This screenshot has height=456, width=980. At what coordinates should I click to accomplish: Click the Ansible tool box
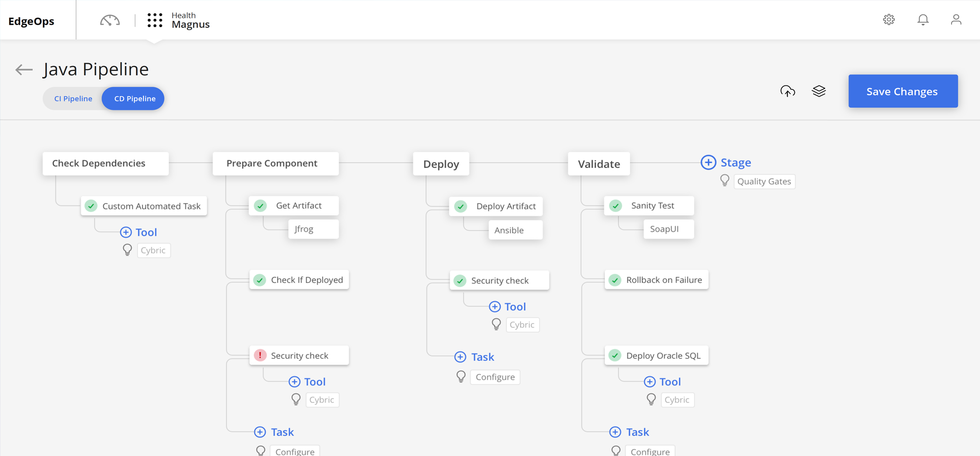point(515,230)
